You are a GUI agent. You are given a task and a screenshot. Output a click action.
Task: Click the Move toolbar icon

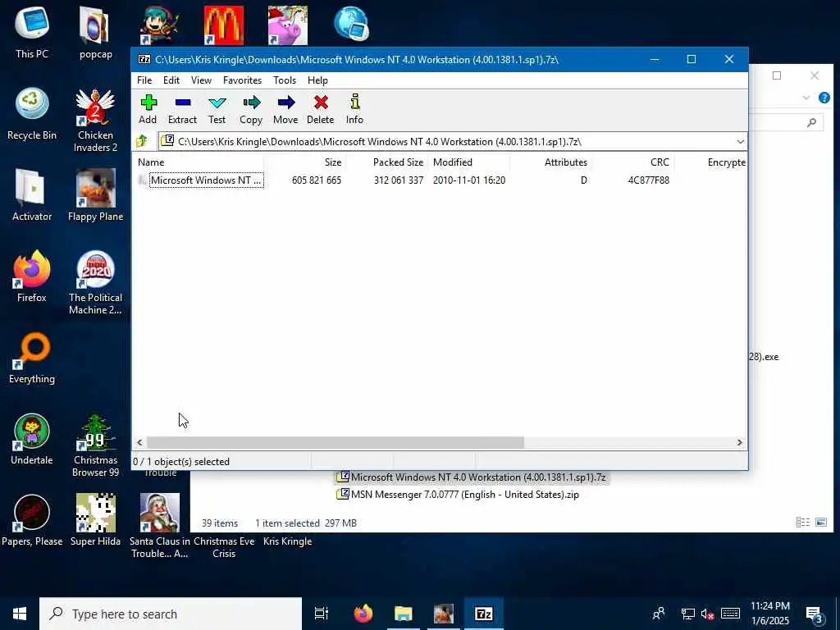(x=285, y=109)
